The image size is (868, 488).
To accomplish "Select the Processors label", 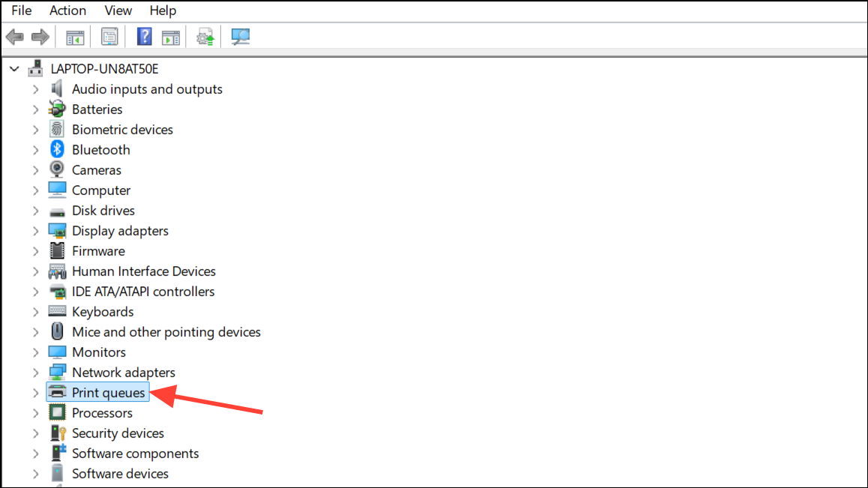I will pos(102,413).
